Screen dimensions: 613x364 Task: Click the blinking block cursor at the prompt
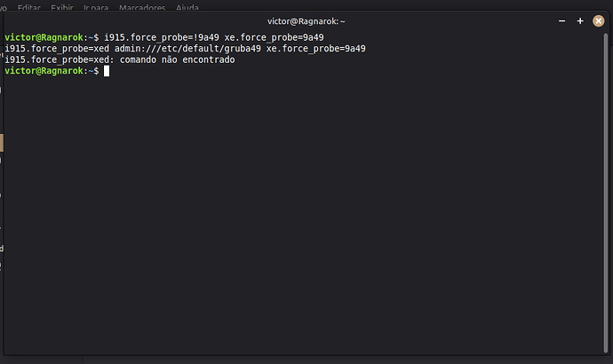tap(107, 71)
